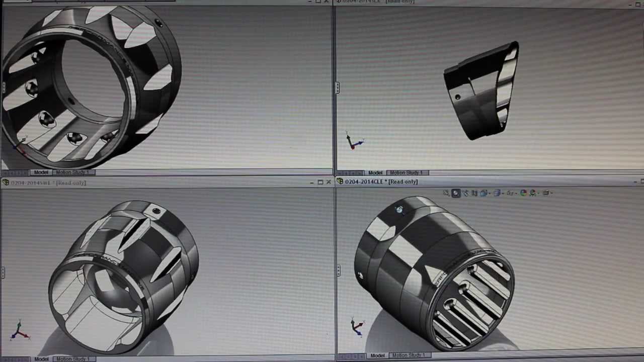Click the Hide/Show Items glasses icon

[510, 193]
